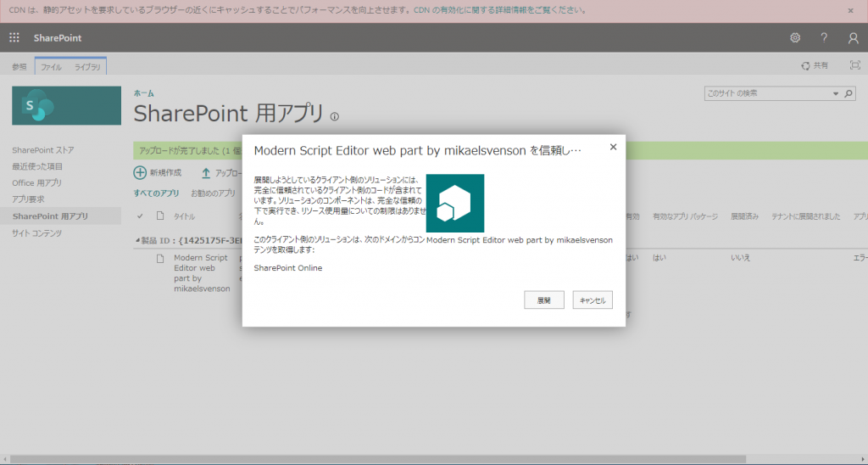Image resolution: width=868 pixels, height=465 pixels.
Task: Open 最近使った項目 in left navigation
Action: [x=37, y=166]
